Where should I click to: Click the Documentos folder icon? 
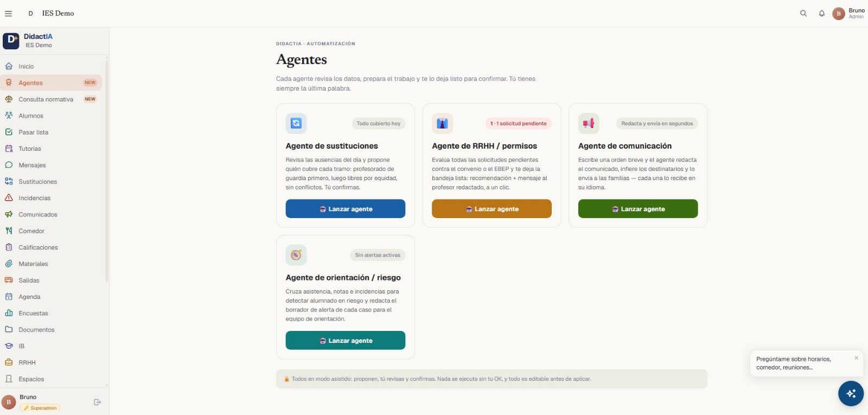click(x=9, y=329)
